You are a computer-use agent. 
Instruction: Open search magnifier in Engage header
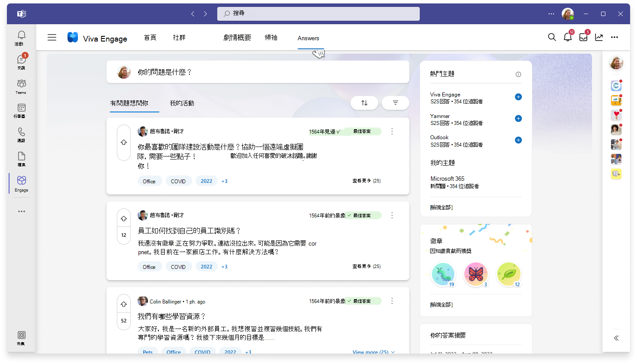[552, 37]
